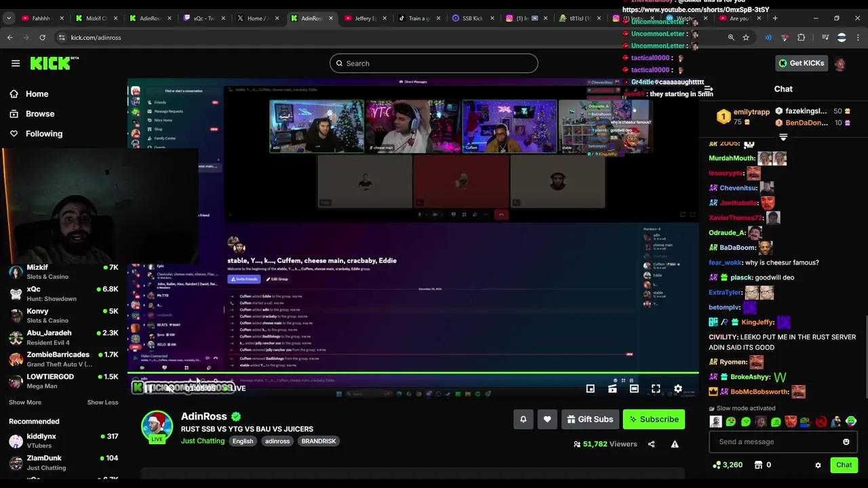
Task: Collapse the chat panel arrow
Action: (709, 89)
